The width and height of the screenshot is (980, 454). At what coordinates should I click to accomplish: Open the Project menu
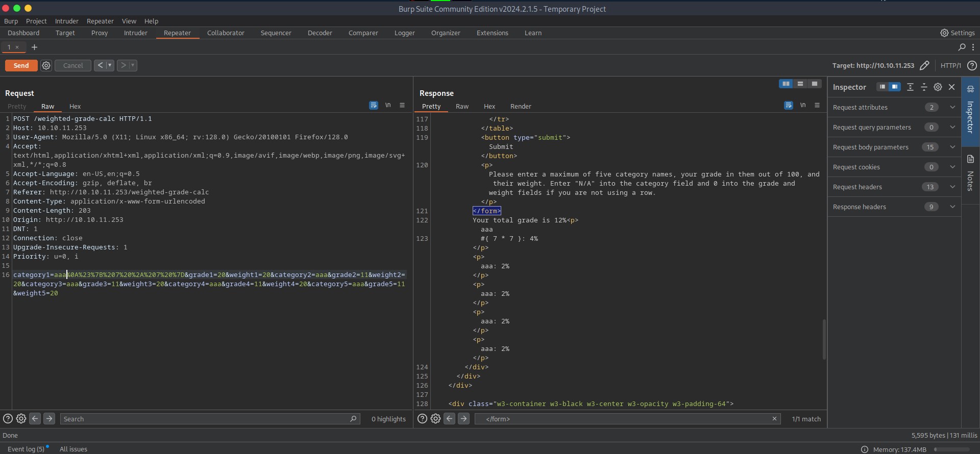point(36,21)
